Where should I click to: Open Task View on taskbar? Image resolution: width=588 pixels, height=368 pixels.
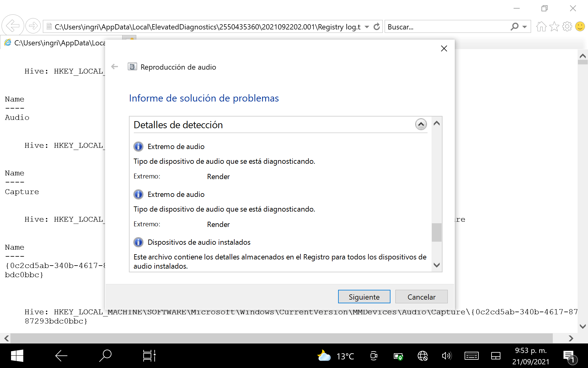[149, 356]
